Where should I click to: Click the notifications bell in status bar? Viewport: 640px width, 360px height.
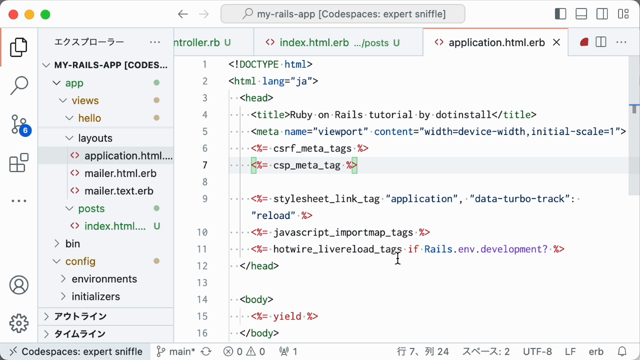pyautogui.click(x=622, y=351)
